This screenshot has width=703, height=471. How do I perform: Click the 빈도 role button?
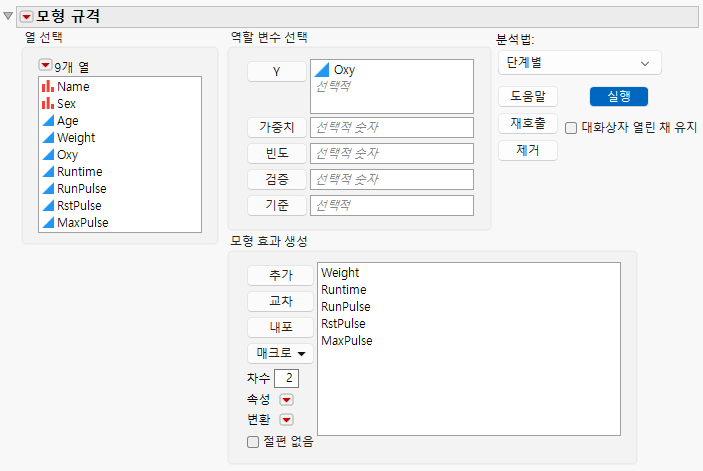[277, 153]
